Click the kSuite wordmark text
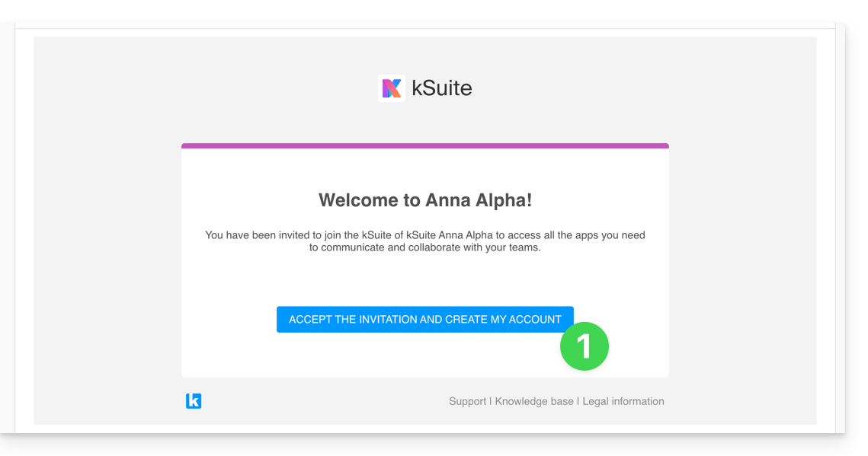 pyautogui.click(x=442, y=88)
